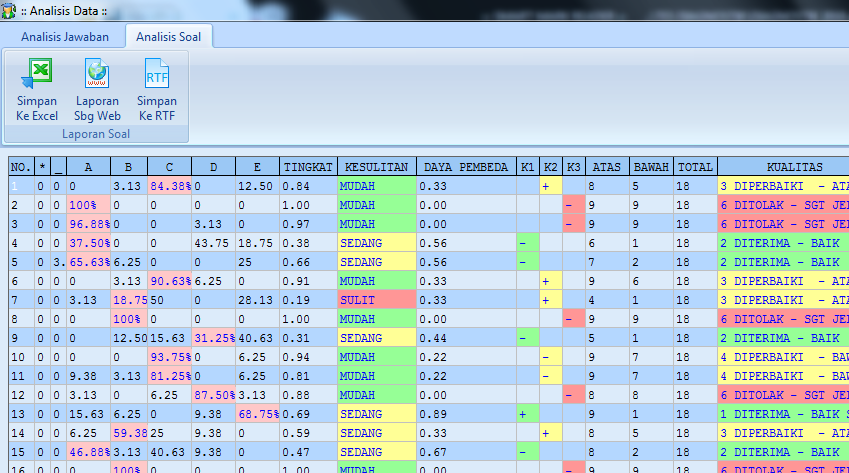
Task: Click the C column header
Action: [169, 167]
